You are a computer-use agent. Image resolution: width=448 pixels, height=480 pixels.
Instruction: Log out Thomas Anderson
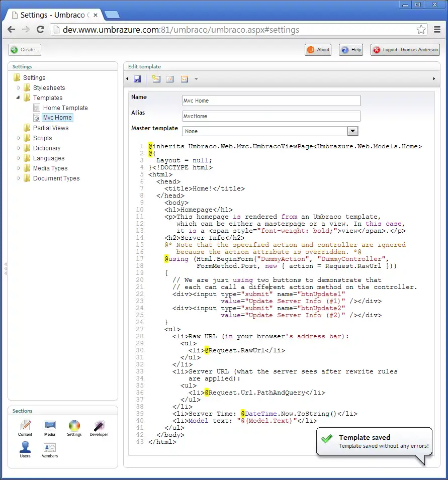point(405,50)
